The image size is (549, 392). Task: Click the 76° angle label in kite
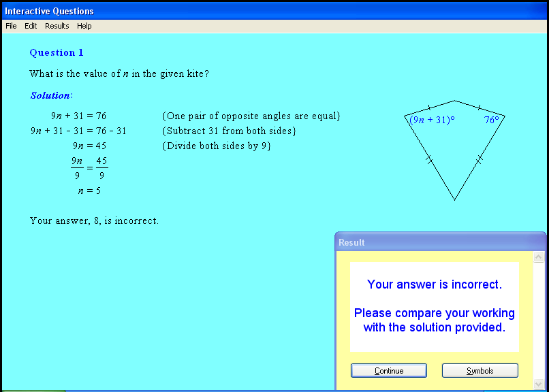coord(492,120)
